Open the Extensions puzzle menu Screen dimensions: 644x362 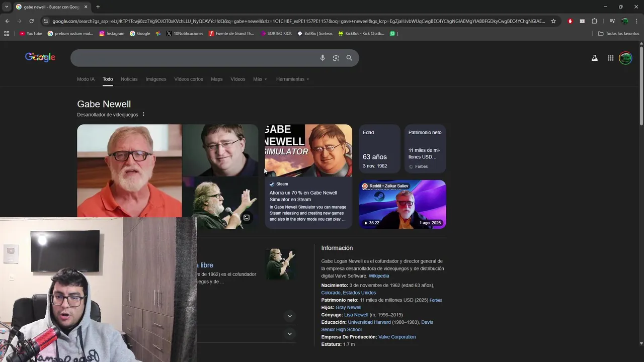point(594,21)
